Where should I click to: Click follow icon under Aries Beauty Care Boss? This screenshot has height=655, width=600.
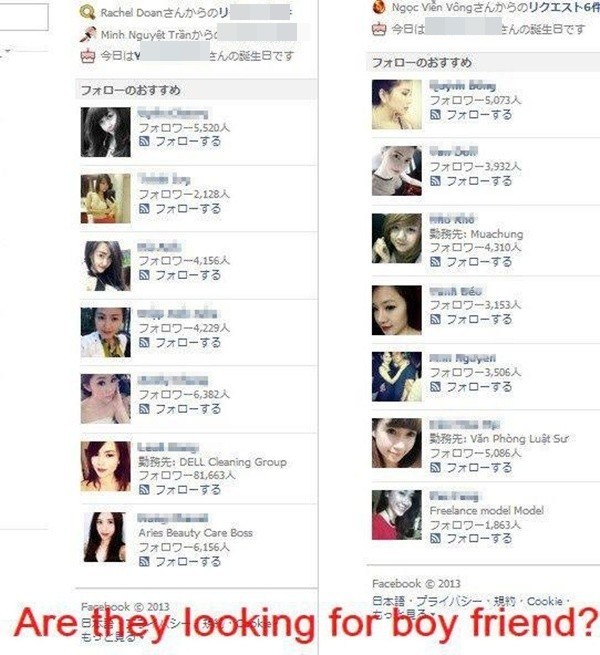[144, 561]
